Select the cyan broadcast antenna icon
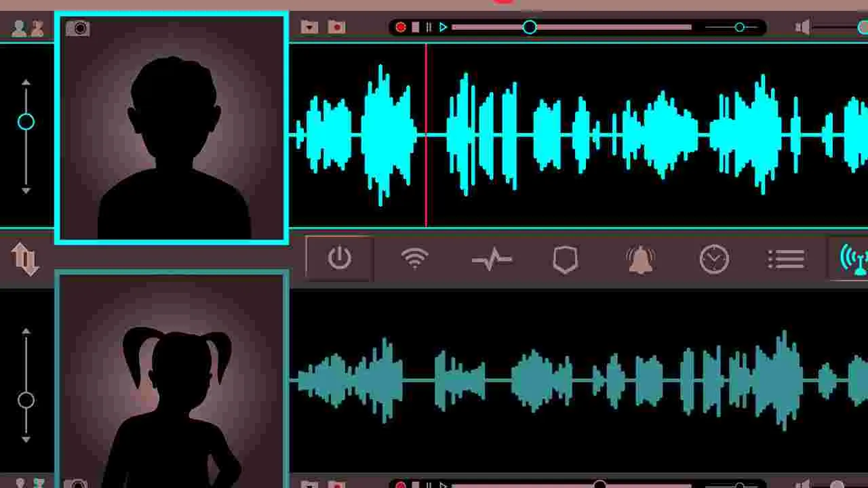 853,259
